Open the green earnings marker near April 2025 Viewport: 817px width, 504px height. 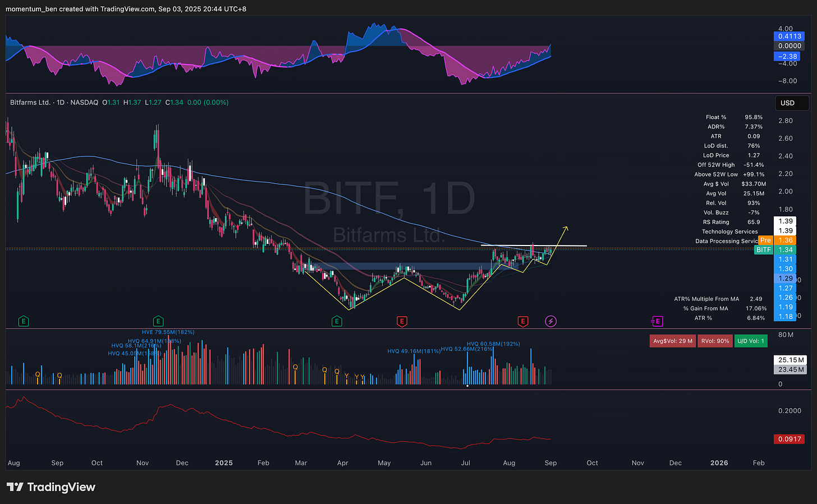point(337,321)
